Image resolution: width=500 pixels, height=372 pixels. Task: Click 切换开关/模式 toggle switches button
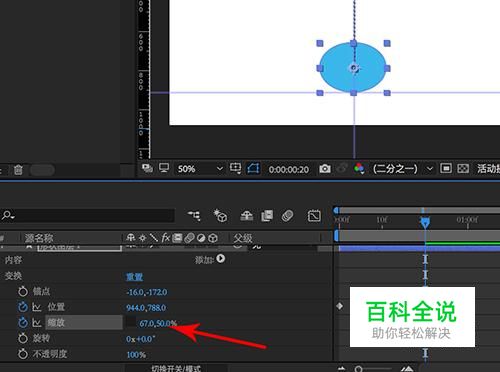point(176,368)
